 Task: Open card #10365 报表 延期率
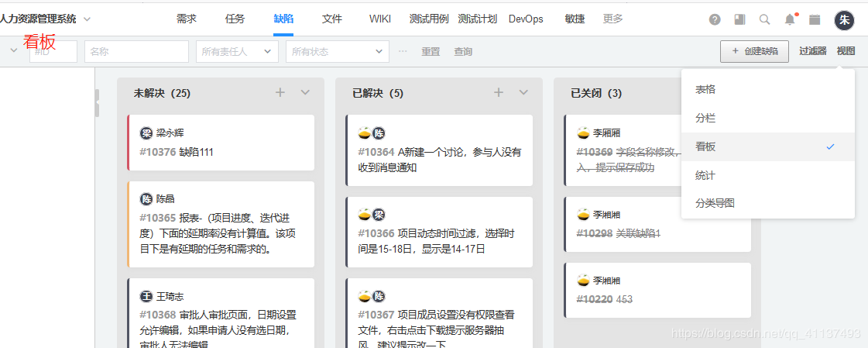[221, 225]
